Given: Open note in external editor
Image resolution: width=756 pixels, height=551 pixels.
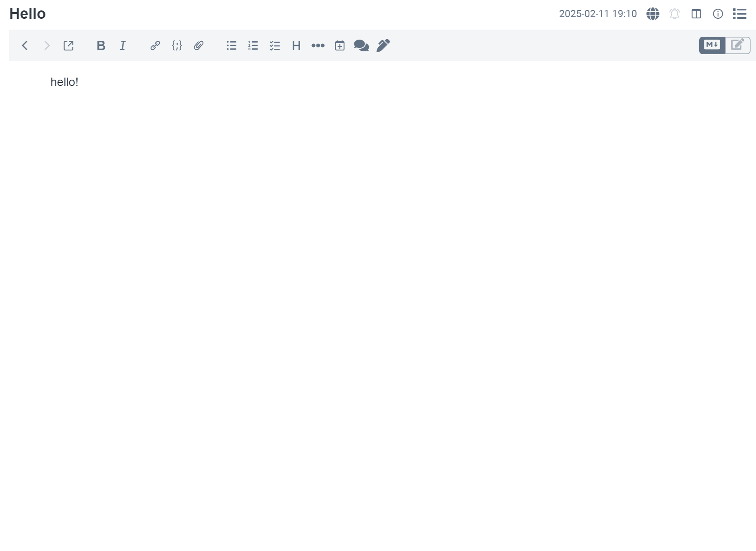Looking at the screenshot, I should 68,45.
